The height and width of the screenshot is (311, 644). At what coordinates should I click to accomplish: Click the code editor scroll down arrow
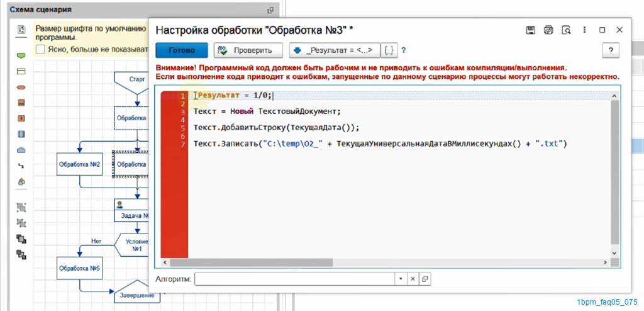coord(614,254)
